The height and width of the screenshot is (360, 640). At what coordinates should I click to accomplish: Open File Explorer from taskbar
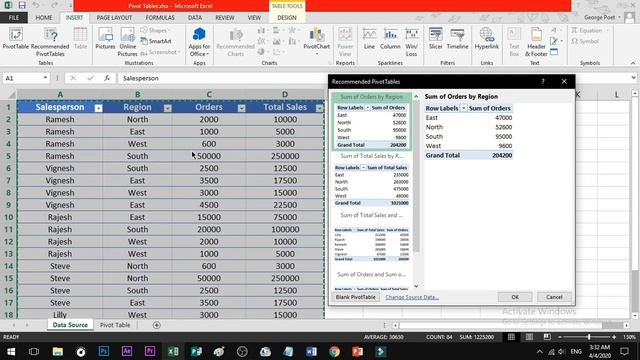[x=58, y=351]
